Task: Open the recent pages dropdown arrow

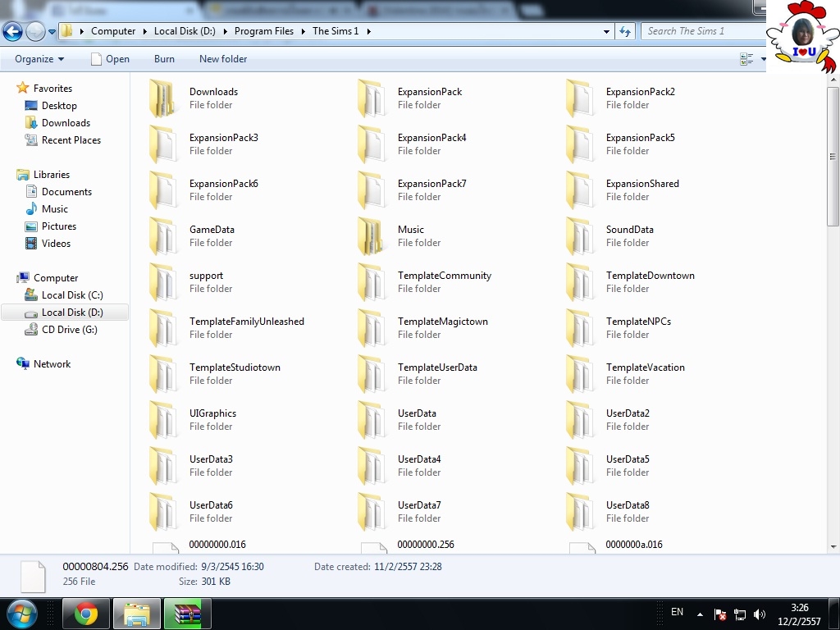Action: (52, 32)
